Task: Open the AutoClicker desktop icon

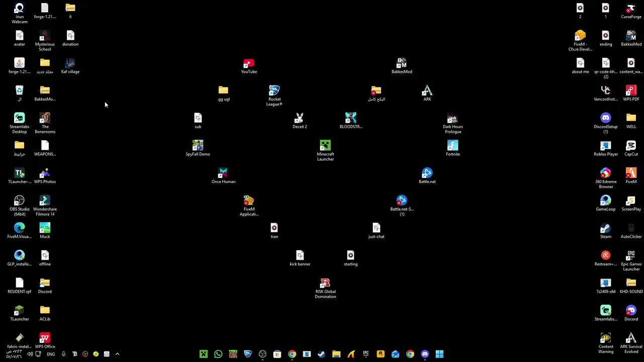Action: pos(631,231)
